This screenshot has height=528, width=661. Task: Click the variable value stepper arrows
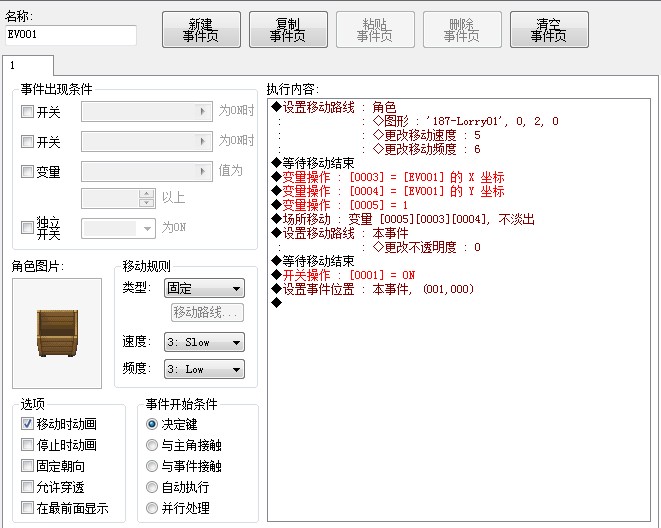pyautogui.click(x=146, y=198)
